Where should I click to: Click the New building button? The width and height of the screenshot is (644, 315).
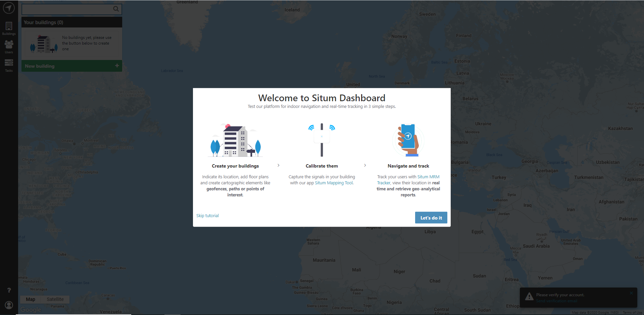coord(72,66)
